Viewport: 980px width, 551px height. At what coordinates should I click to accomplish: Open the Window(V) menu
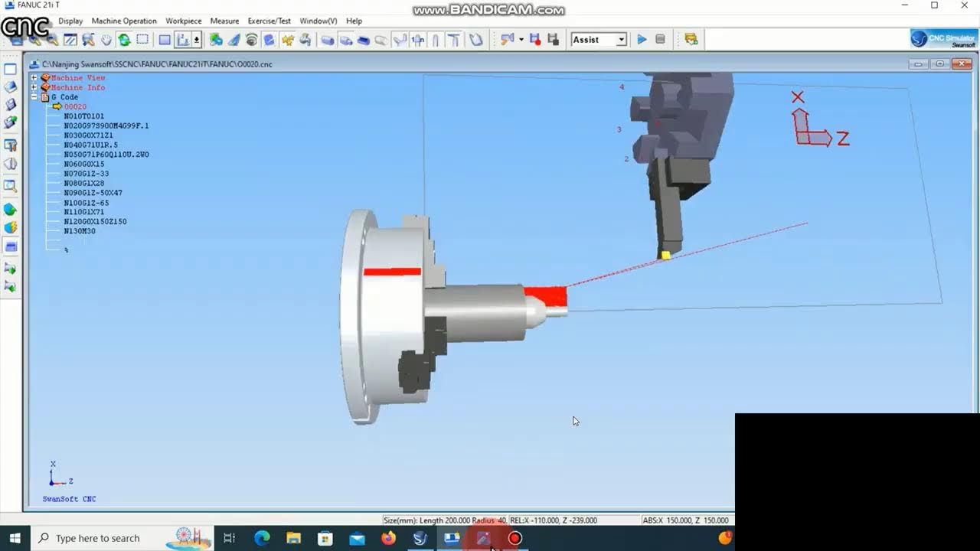318,21
